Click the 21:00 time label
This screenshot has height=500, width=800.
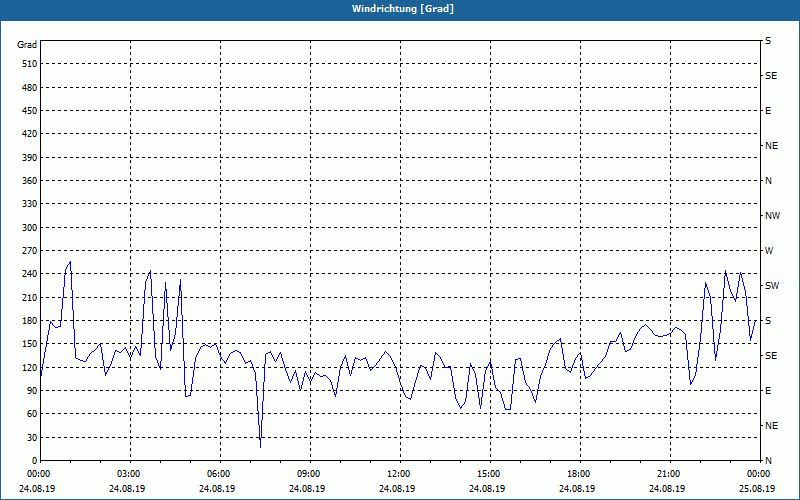[668, 474]
